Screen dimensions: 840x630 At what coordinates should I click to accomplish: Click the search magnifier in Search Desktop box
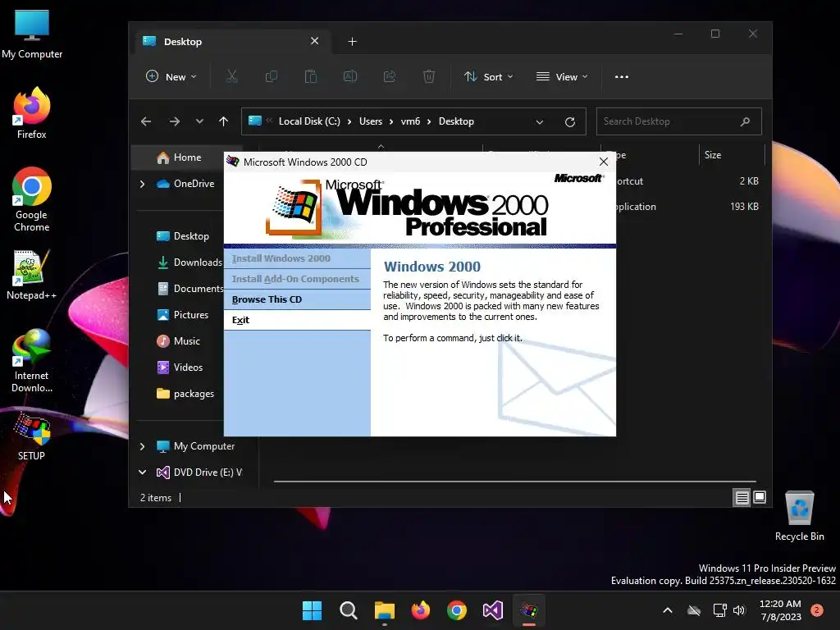745,121
